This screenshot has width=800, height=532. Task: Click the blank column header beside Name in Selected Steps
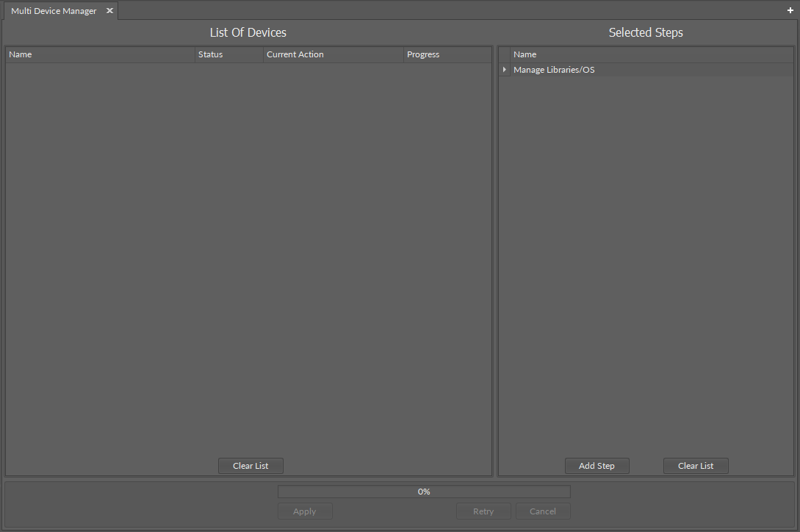(505, 54)
